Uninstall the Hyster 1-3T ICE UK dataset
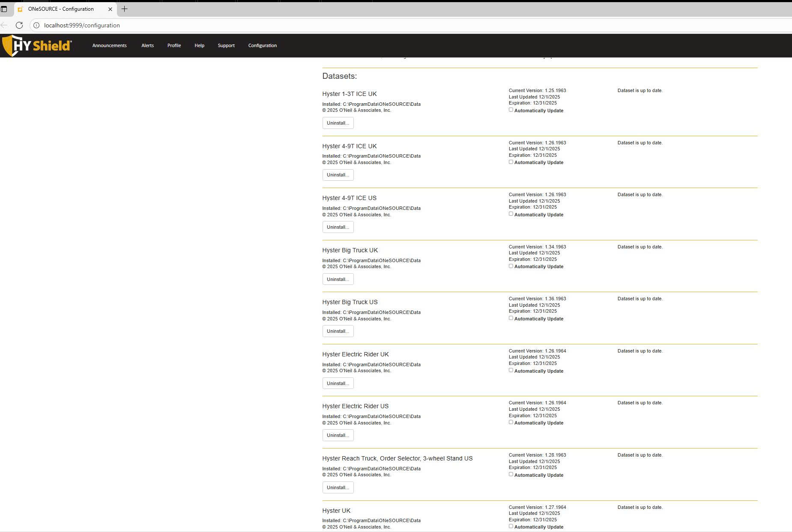Image resolution: width=792 pixels, height=532 pixels. 338,123
